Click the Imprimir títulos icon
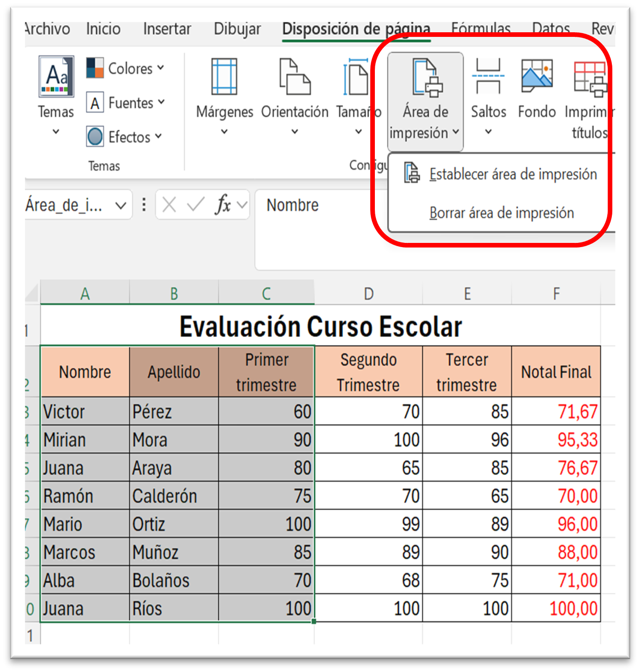The image size is (640, 672). [x=590, y=78]
